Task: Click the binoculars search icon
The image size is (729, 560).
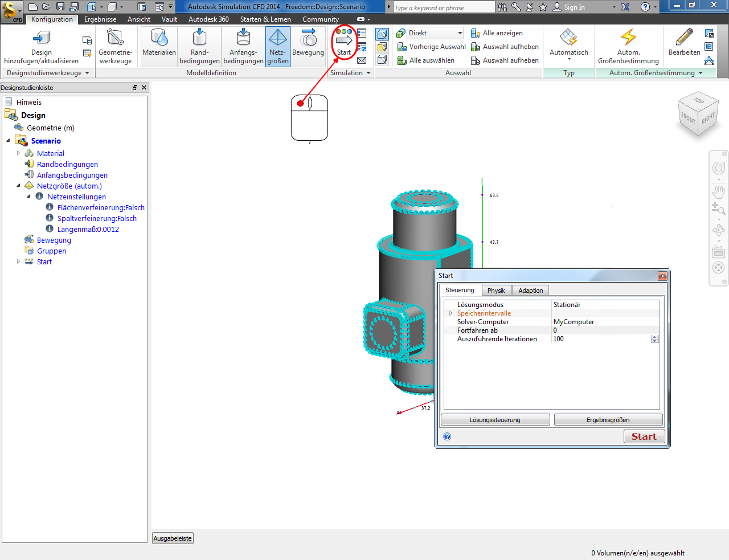Action: 502,7
